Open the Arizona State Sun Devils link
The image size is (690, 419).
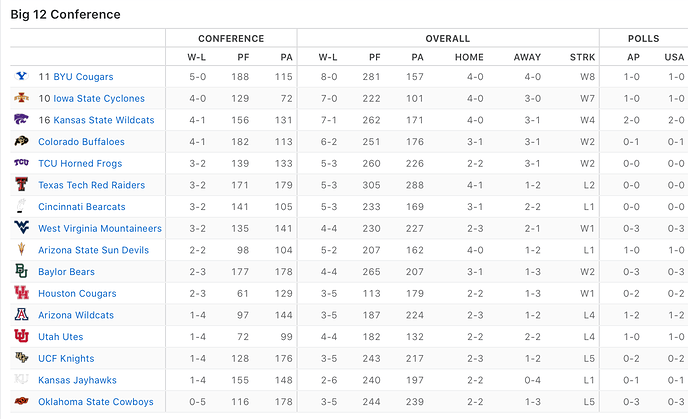pyautogui.click(x=94, y=250)
